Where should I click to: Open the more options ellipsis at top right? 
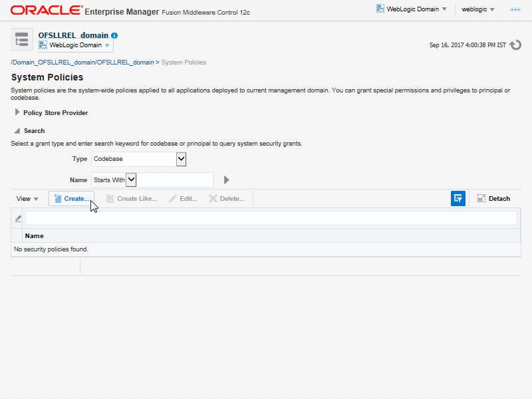coord(515,9)
